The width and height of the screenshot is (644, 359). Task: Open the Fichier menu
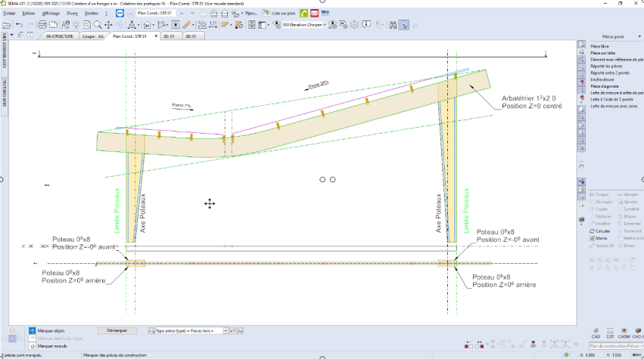tap(9, 14)
